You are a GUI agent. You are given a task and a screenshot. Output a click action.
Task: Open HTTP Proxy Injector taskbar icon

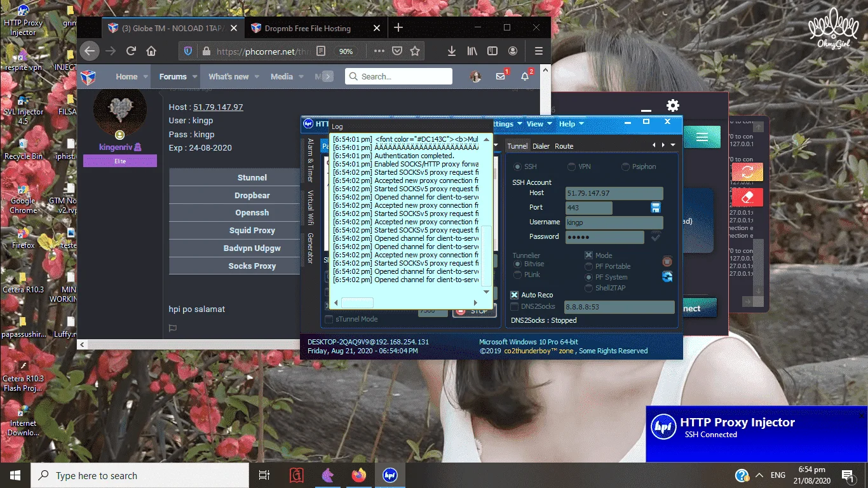tap(390, 475)
